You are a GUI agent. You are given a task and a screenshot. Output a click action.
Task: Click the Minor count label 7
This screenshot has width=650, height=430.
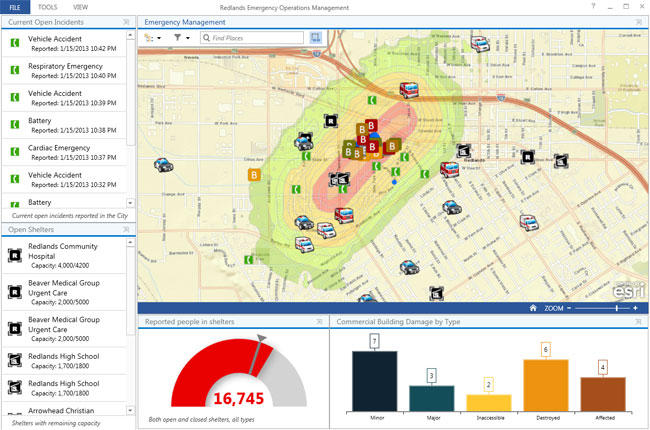[375, 341]
